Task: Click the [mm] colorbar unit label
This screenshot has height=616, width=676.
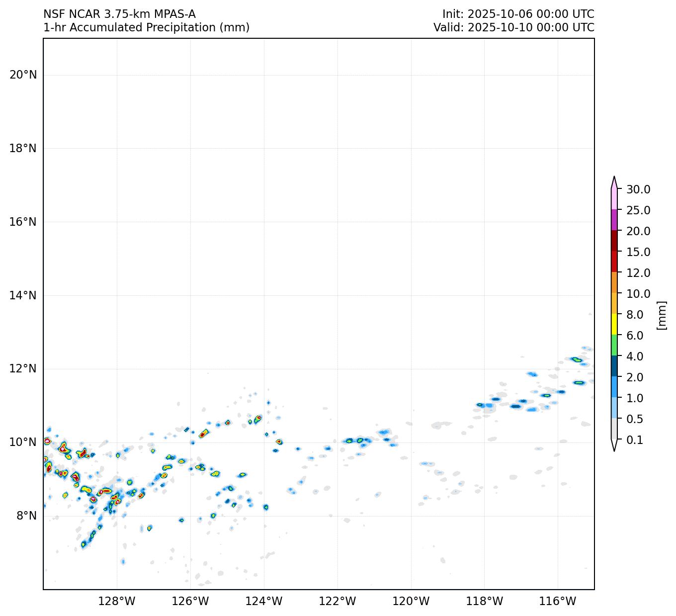Action: 661,315
